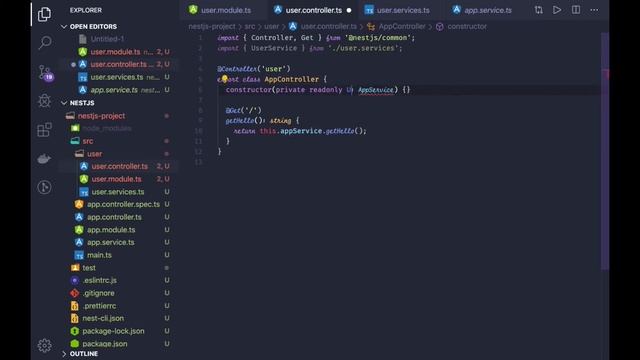Viewport: 640px width, 360px height.
Task: Click the unsaved dot on user.controller.ts tab
Action: click(x=349, y=10)
